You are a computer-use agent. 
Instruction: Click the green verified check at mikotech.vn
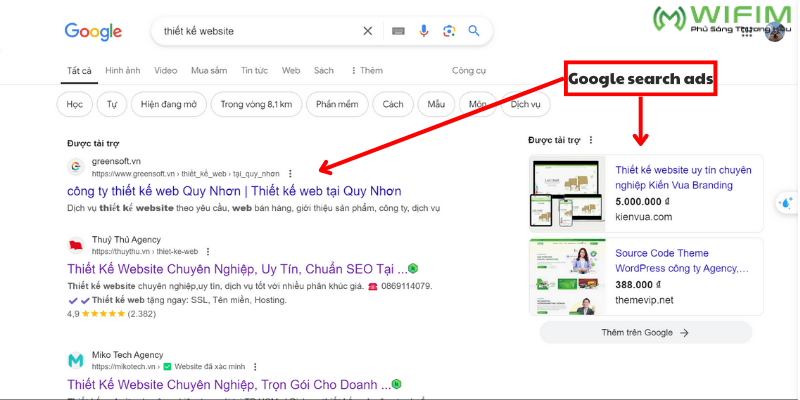167,367
